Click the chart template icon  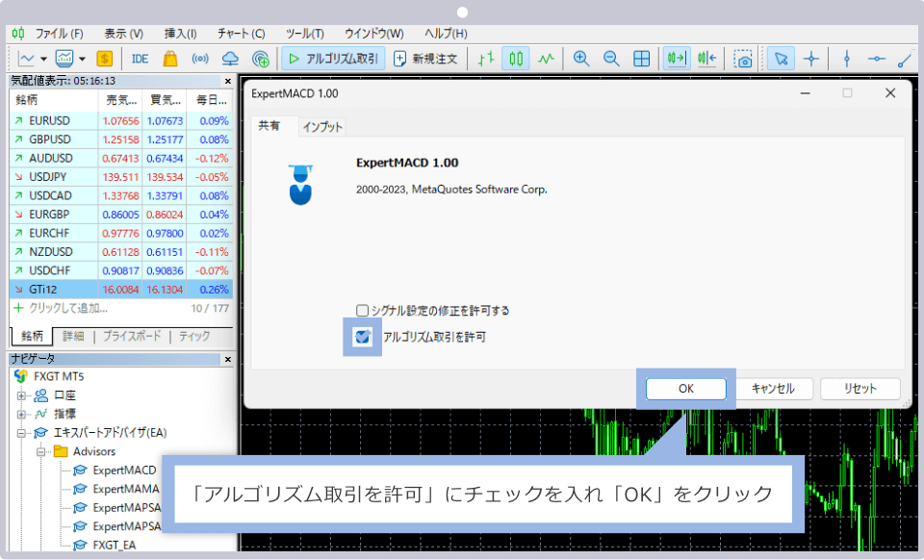coord(64,59)
